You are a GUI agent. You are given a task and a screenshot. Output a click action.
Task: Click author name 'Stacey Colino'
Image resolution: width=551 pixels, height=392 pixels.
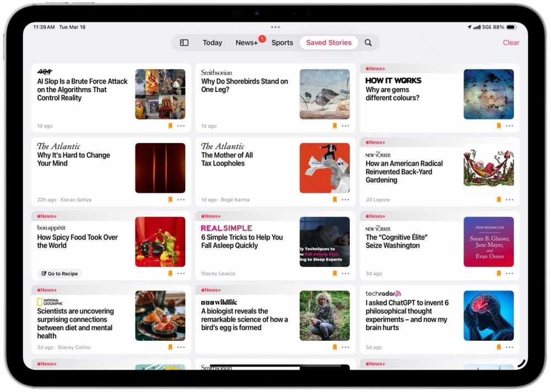coord(74,347)
